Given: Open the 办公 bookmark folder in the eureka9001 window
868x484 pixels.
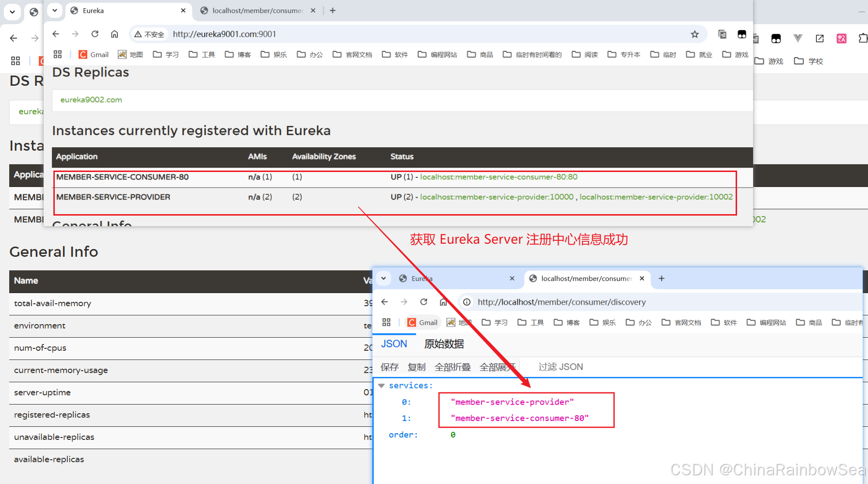Looking at the screenshot, I should [310, 54].
